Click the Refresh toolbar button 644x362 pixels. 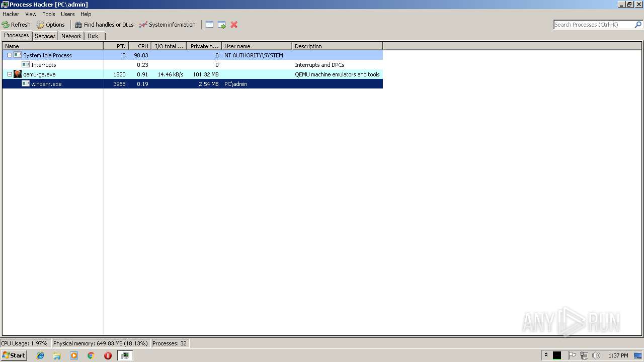click(x=16, y=25)
